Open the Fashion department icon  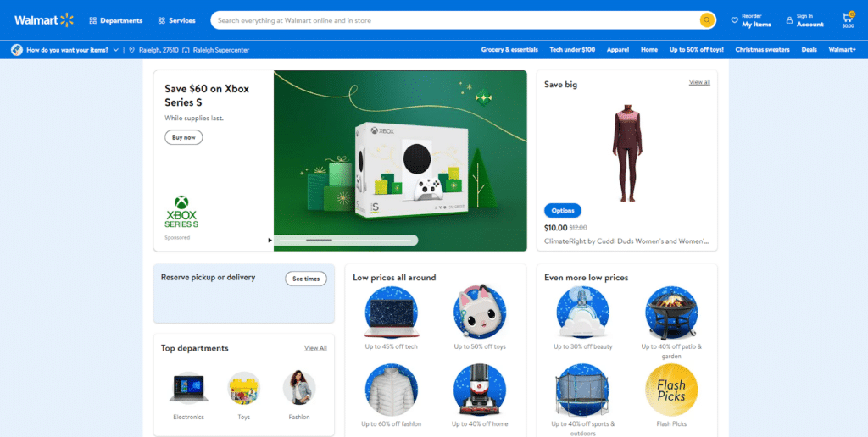299,389
